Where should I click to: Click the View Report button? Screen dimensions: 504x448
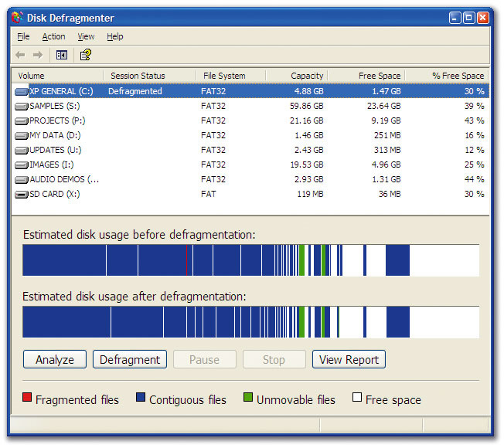tap(349, 360)
